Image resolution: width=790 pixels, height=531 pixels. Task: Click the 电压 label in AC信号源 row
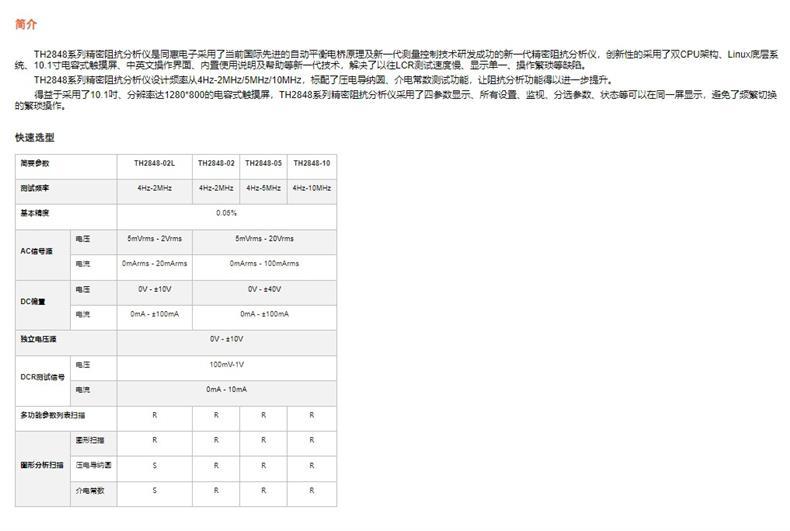83,239
